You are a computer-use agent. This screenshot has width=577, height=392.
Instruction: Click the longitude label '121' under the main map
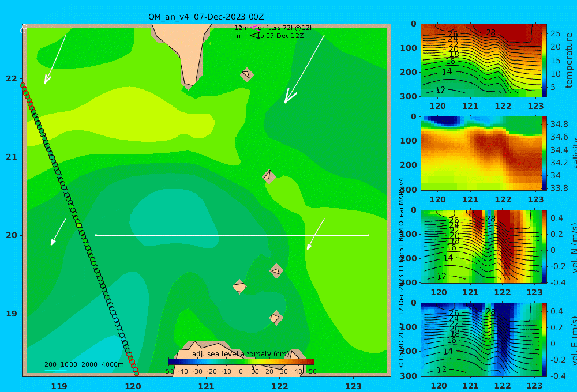[207, 386]
